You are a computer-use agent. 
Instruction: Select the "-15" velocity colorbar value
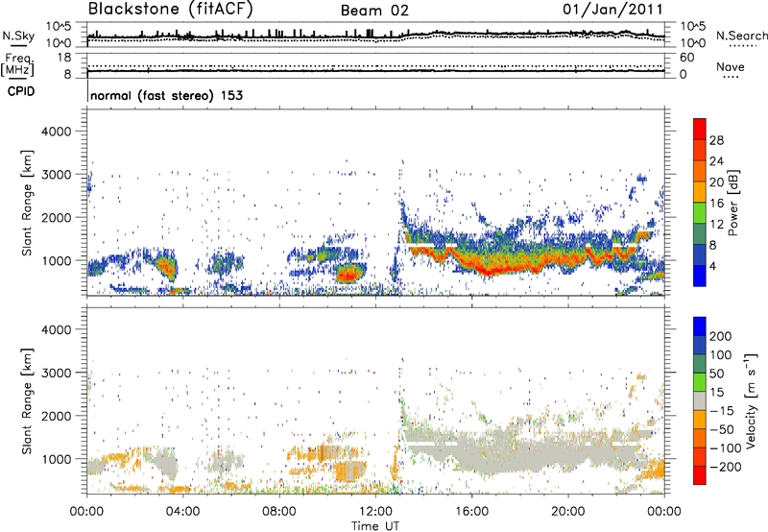(722, 411)
